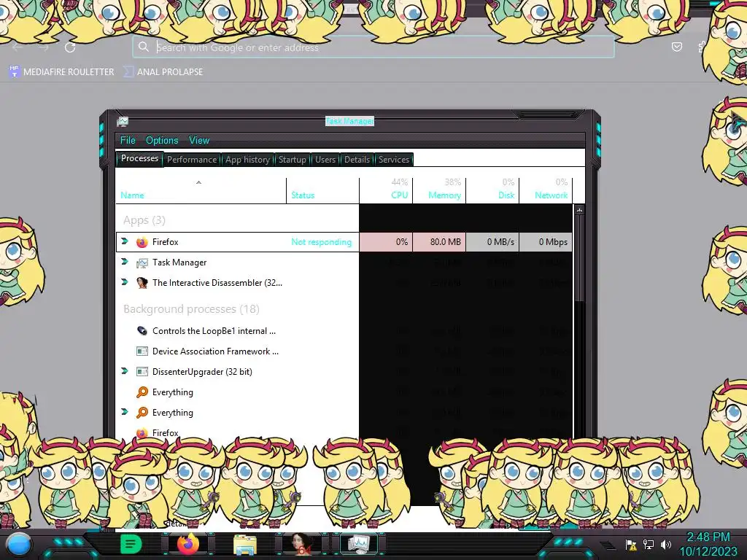The image size is (747, 560).
Task: Sort by the Network column header
Action: [x=546, y=191]
